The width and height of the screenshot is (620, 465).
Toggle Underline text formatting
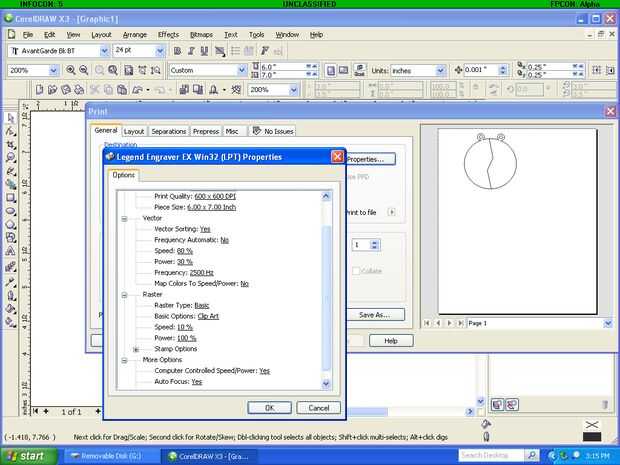(x=204, y=51)
